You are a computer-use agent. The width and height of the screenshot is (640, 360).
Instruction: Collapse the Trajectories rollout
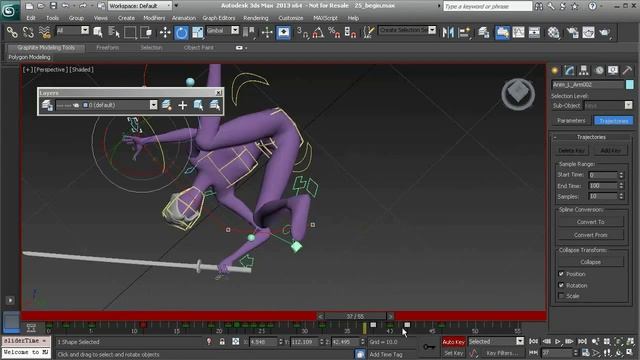(591, 137)
